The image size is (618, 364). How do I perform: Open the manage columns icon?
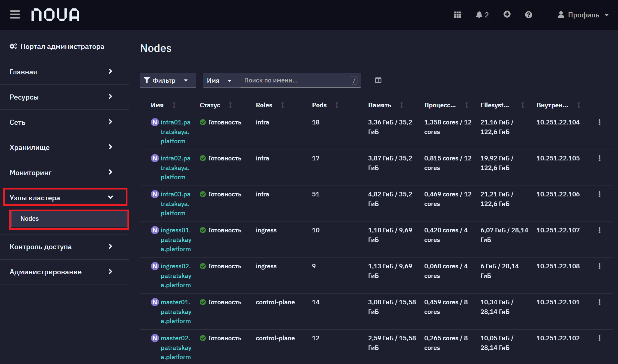coord(378,80)
